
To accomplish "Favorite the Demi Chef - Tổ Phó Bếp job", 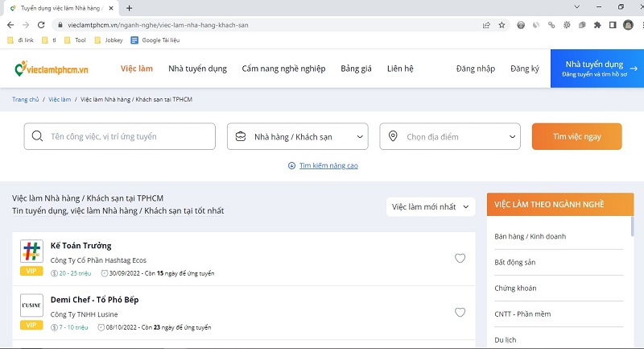I will [x=460, y=313].
